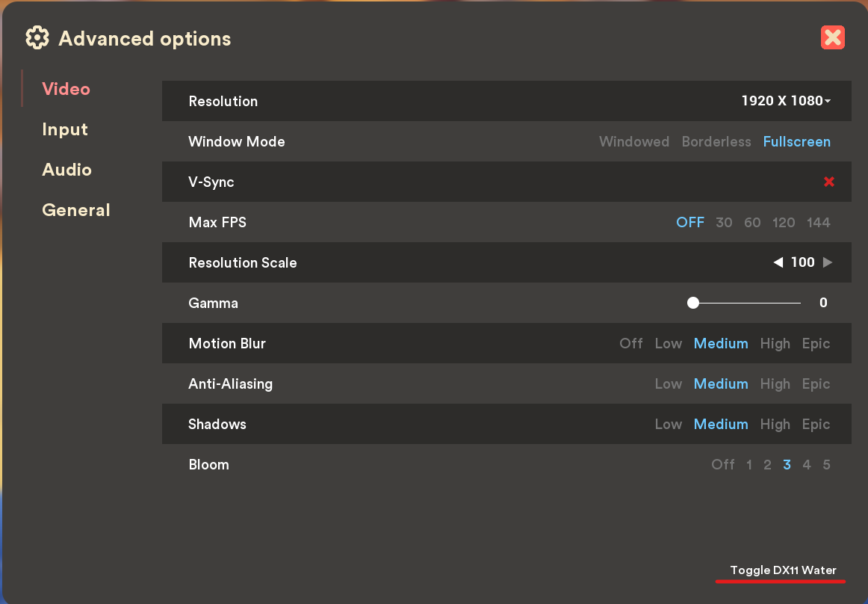
Task: Choose Epic for Anti-Aliasing
Action: (816, 383)
